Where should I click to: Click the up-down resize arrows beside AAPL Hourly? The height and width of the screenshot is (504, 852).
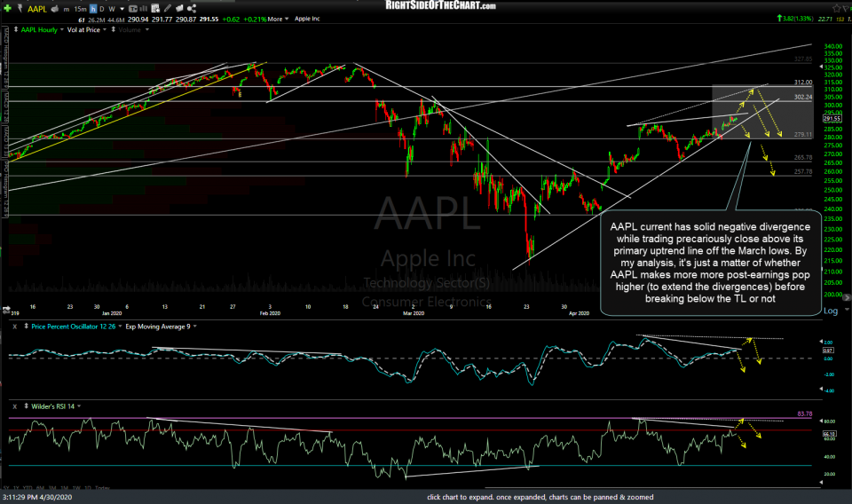point(16,29)
